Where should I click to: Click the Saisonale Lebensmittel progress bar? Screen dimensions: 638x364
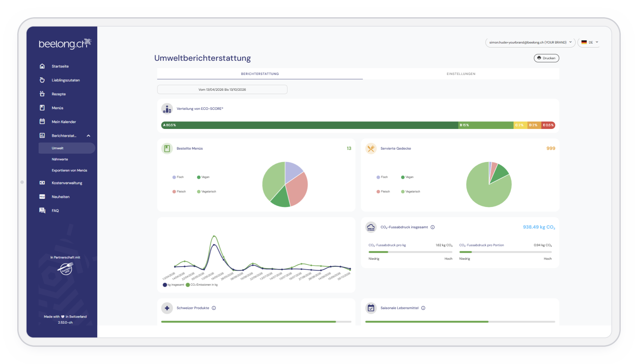pos(460,322)
